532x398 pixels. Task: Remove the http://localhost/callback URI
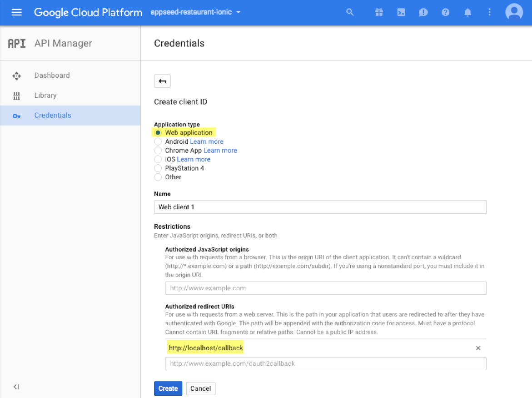click(478, 348)
